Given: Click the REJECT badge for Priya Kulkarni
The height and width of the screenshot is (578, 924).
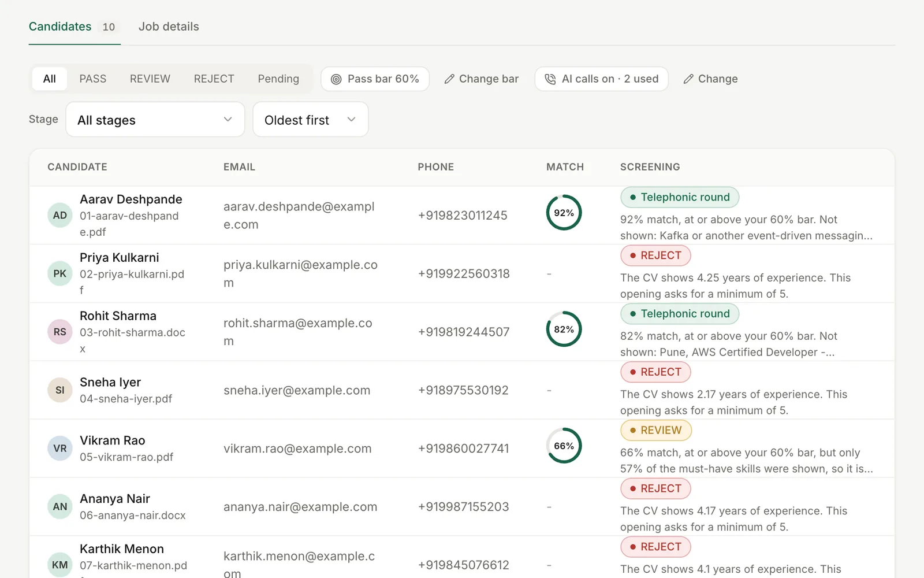Looking at the screenshot, I should pyautogui.click(x=655, y=255).
